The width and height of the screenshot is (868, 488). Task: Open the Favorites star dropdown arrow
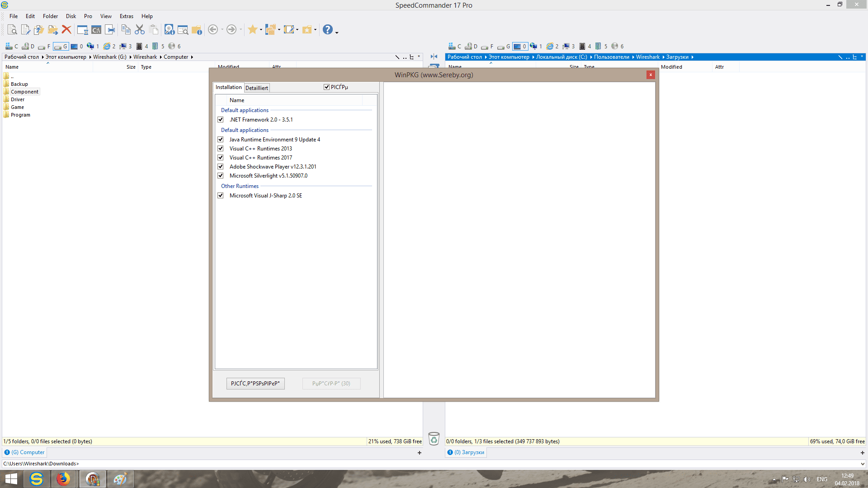coord(261,30)
